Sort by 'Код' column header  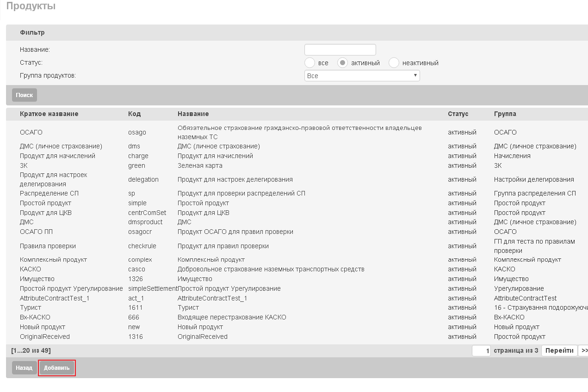(134, 114)
